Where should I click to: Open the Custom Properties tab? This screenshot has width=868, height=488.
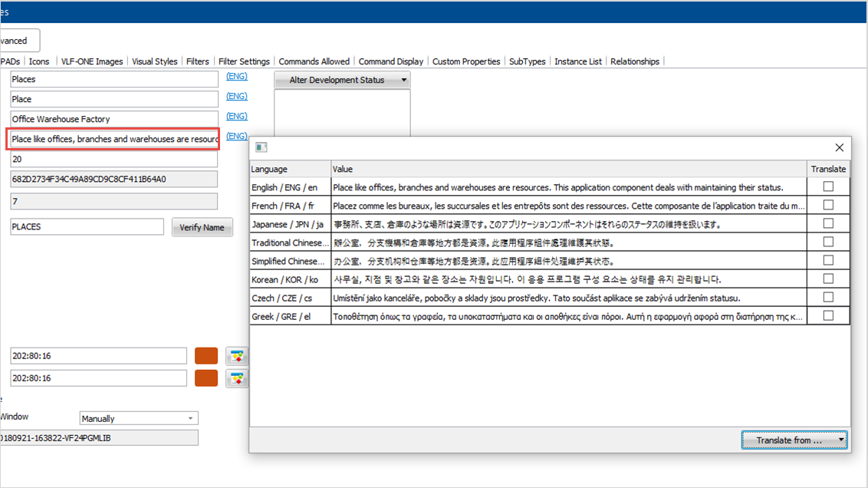click(x=466, y=61)
